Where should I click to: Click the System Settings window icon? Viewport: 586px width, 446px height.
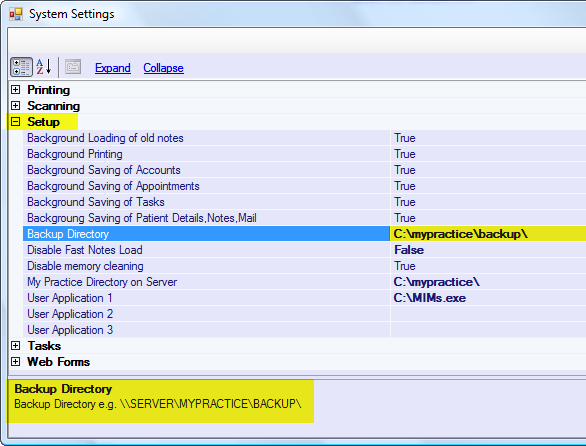pyautogui.click(x=16, y=14)
